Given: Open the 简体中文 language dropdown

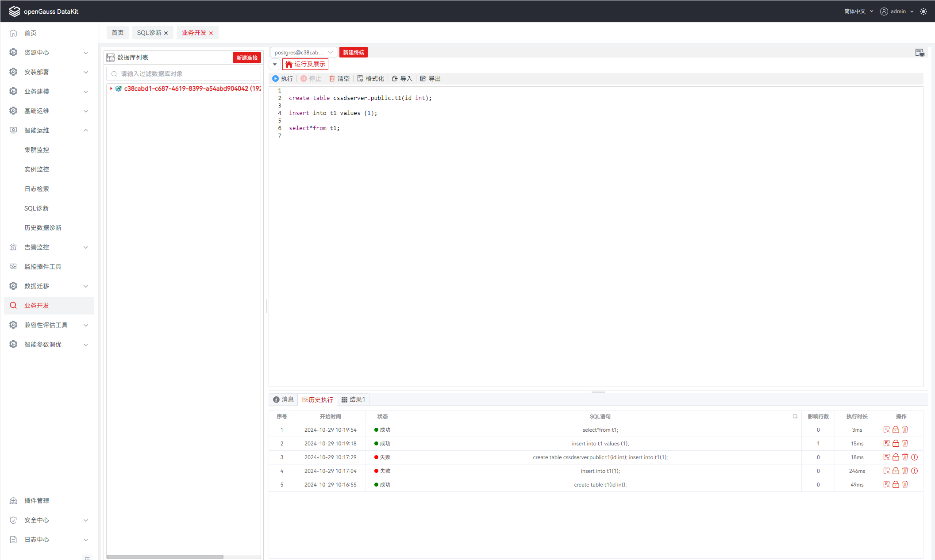Looking at the screenshot, I should tap(858, 12).
